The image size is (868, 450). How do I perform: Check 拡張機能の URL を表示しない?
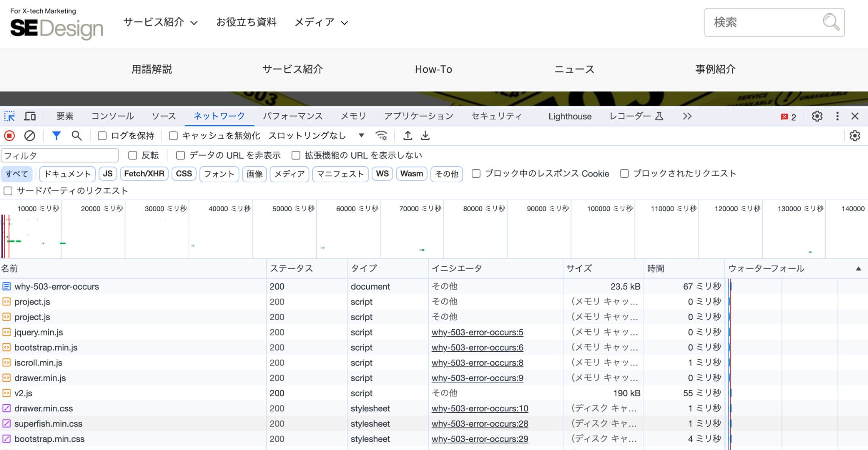pyautogui.click(x=296, y=155)
